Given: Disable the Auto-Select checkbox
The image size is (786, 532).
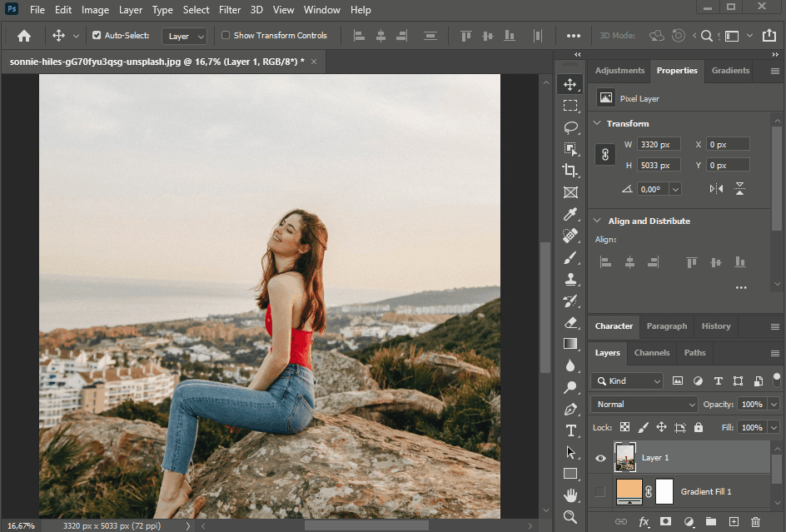Looking at the screenshot, I should pyautogui.click(x=97, y=36).
